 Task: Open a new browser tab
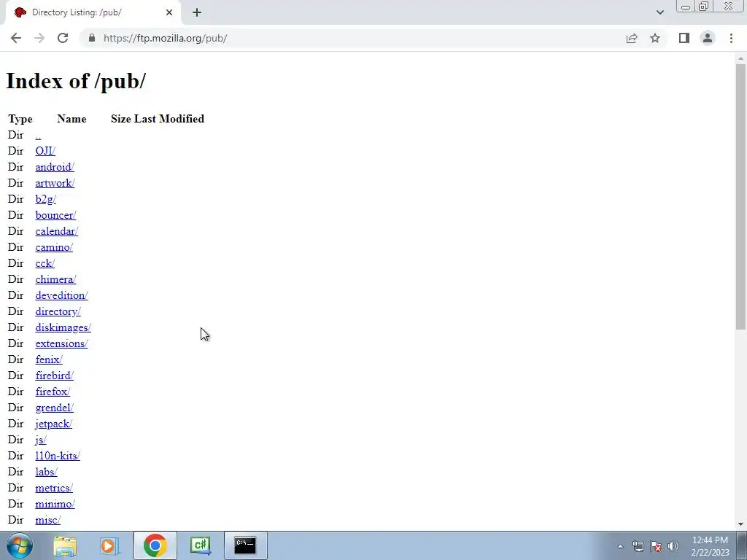197,12
